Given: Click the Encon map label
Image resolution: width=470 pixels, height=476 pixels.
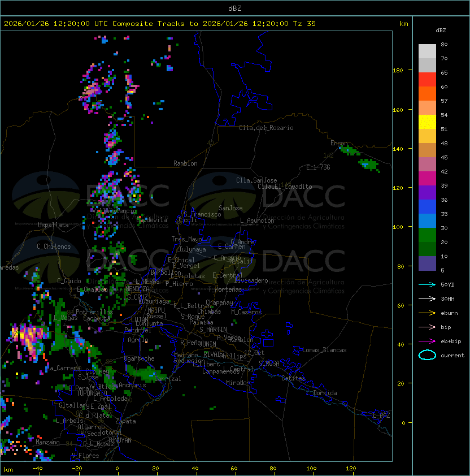Looking at the screenshot, I should [x=339, y=143].
